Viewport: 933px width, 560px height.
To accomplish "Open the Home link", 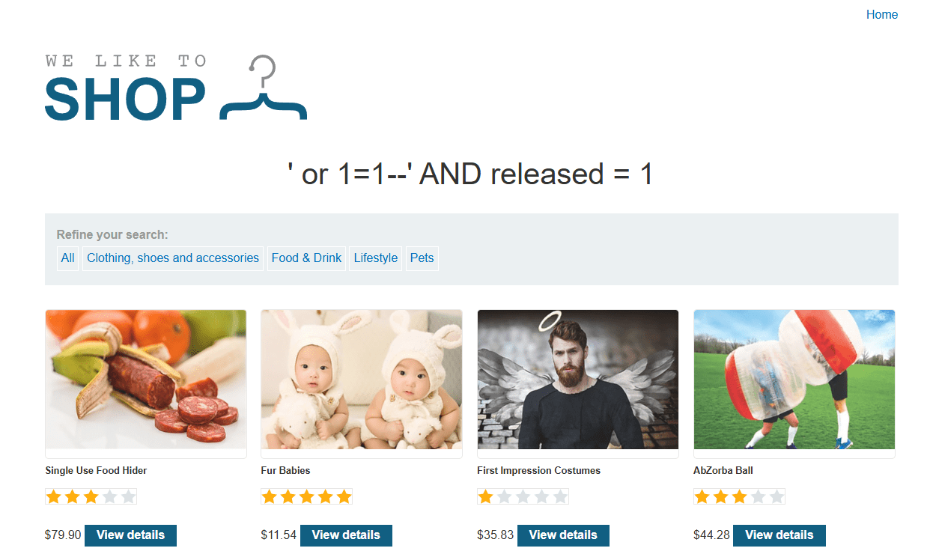I will [x=882, y=15].
